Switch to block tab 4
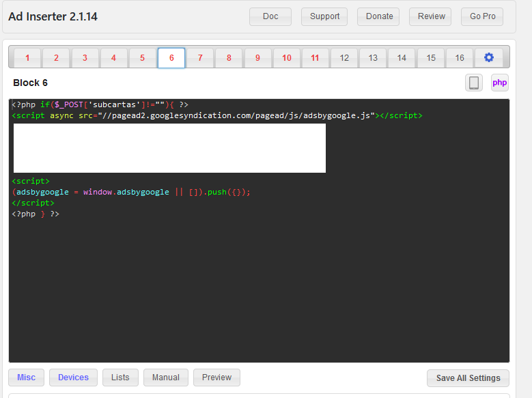The height and width of the screenshot is (398, 532). click(x=113, y=57)
